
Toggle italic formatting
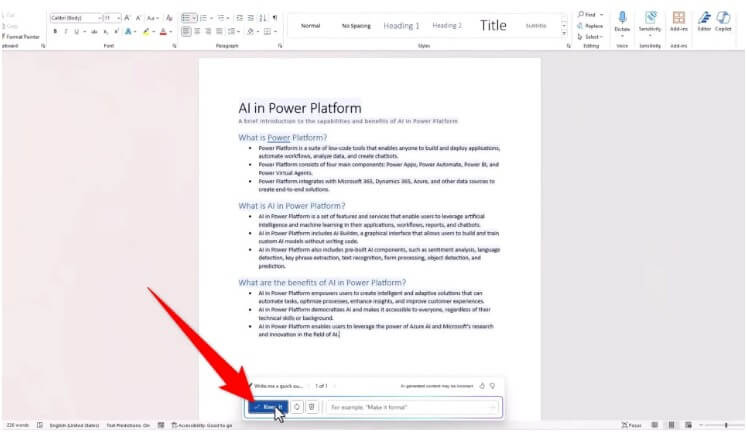66,31
